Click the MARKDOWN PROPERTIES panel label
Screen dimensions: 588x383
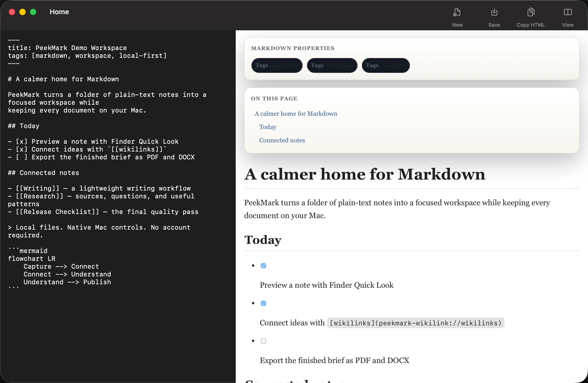pos(293,48)
